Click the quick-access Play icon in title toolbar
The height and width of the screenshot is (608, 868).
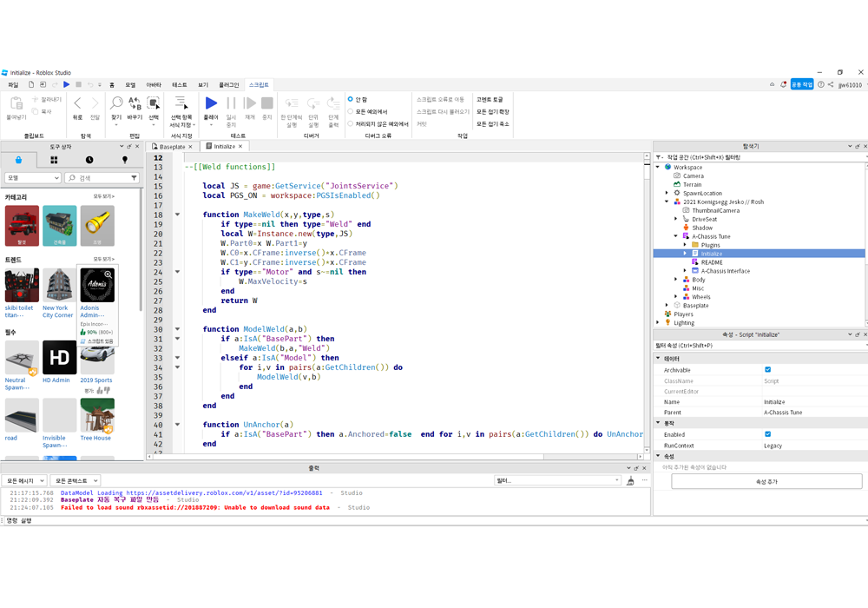[67, 85]
